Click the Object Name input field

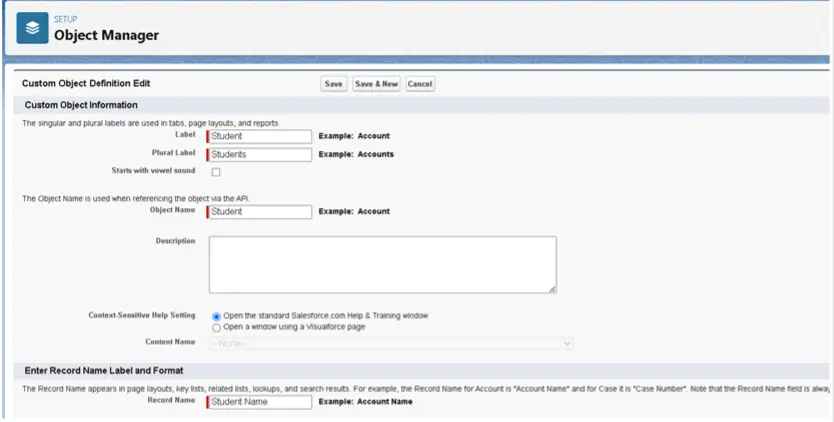tap(260, 211)
